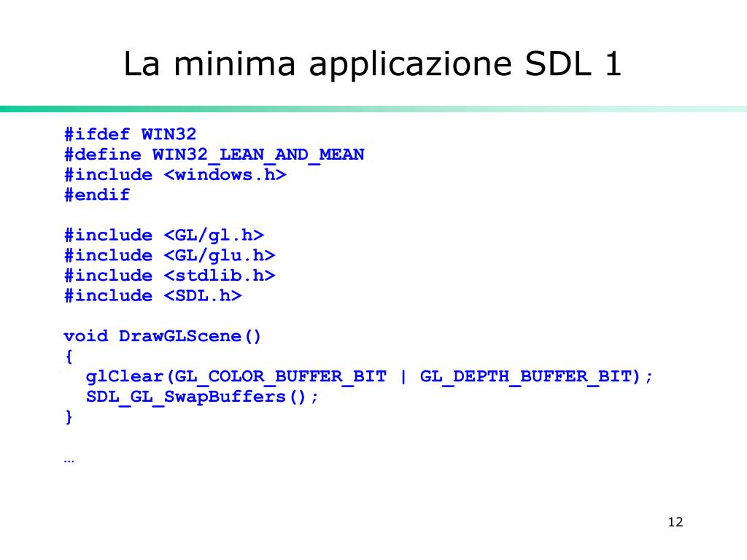Click the 'SDL_GL_SwapBuffers();' line

click(x=202, y=397)
